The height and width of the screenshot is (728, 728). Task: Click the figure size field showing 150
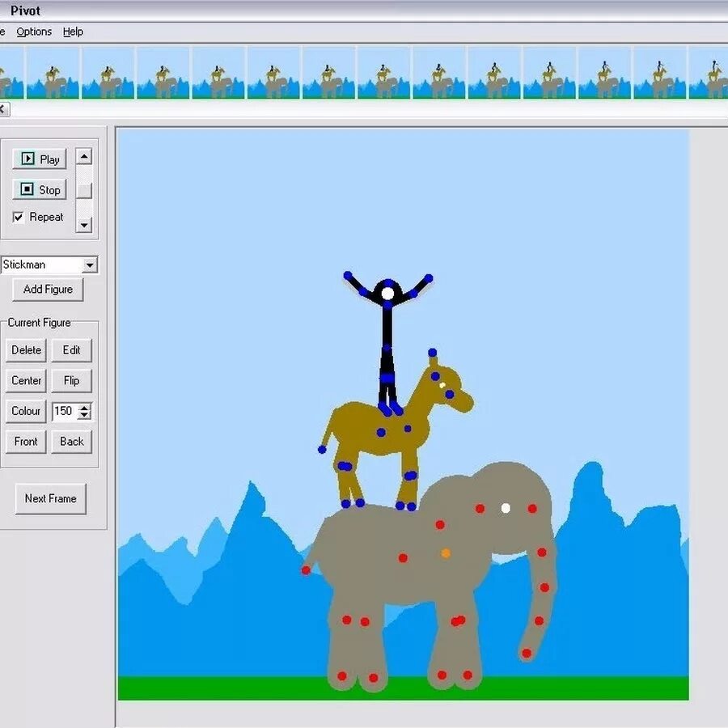click(x=65, y=411)
